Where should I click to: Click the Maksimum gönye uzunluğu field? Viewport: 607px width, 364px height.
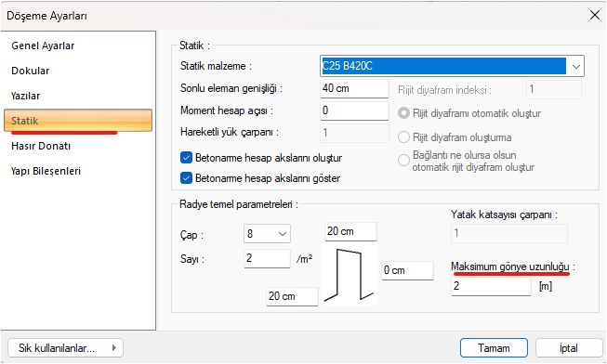(x=491, y=286)
